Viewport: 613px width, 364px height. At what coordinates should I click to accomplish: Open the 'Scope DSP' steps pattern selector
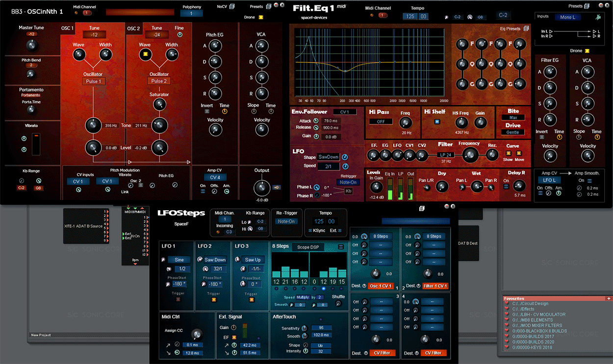pyautogui.click(x=308, y=247)
